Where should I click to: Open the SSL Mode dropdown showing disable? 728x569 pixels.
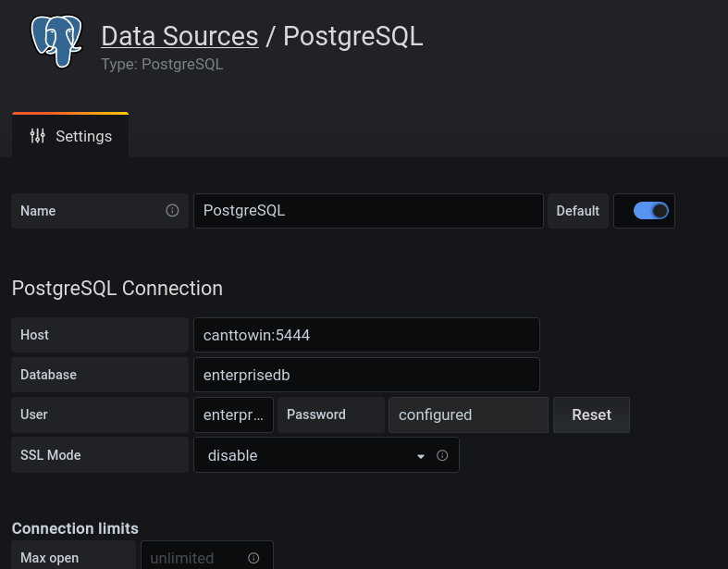pos(315,455)
